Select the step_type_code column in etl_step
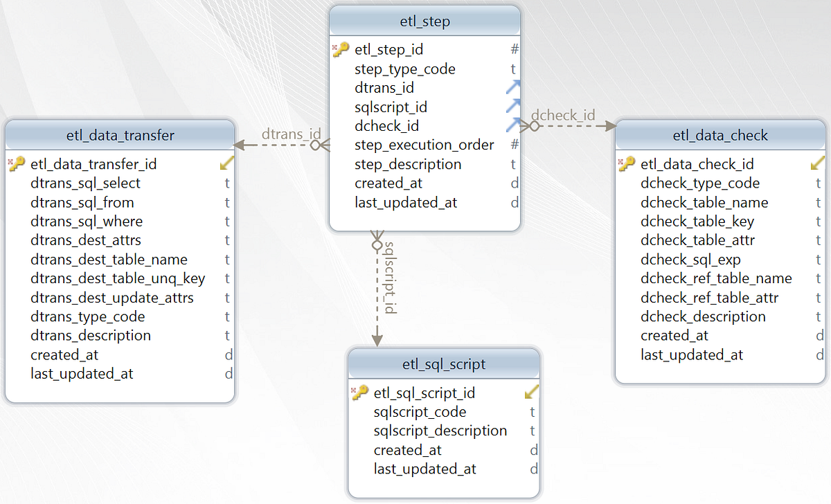This screenshot has width=831, height=504. (404, 69)
